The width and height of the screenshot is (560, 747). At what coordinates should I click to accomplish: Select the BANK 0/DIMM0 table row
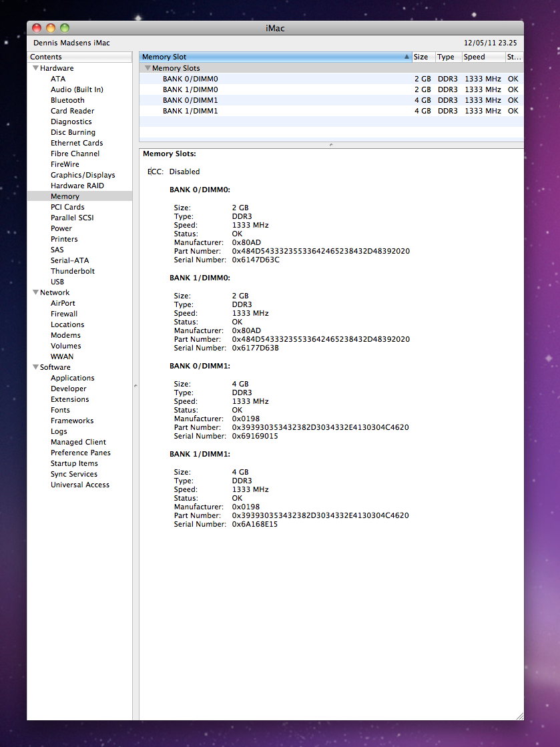[x=332, y=79]
